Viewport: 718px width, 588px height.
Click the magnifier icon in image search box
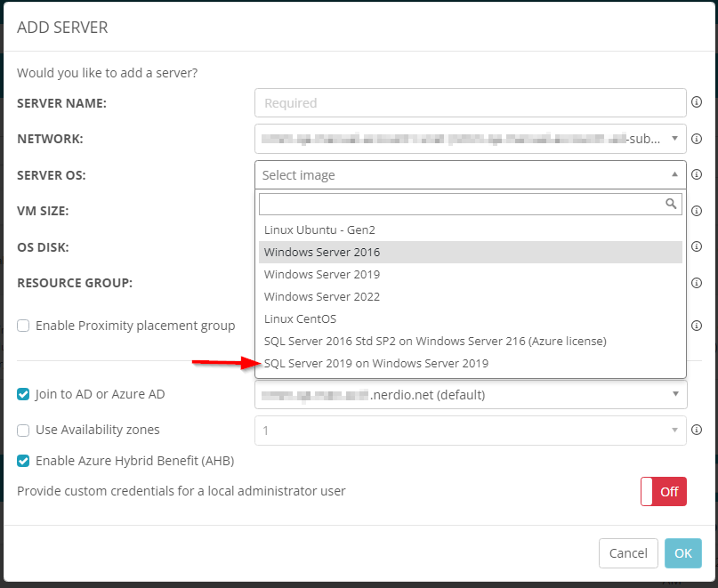point(672,204)
